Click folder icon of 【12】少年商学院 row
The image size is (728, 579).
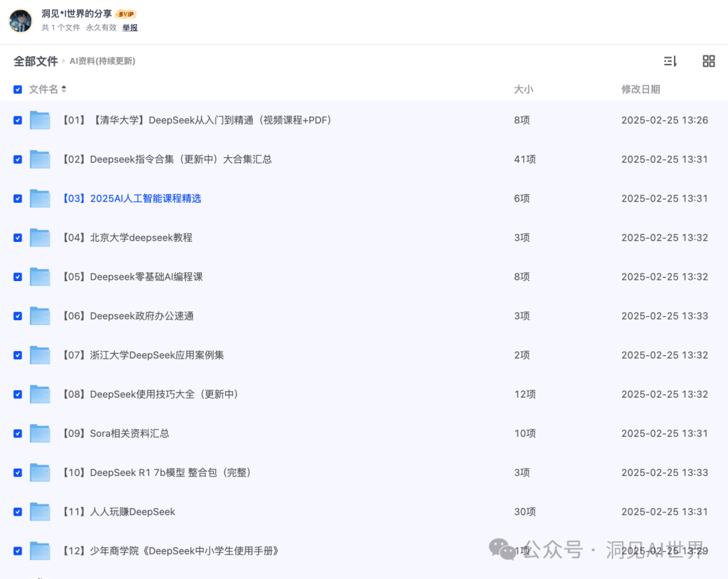pyautogui.click(x=40, y=551)
